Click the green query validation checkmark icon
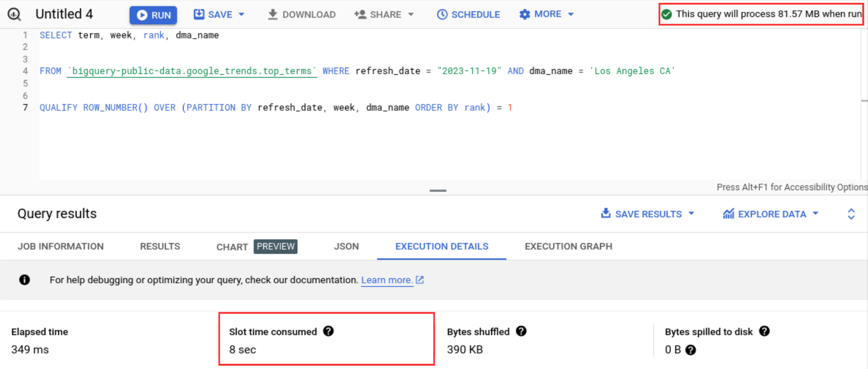 (x=667, y=14)
